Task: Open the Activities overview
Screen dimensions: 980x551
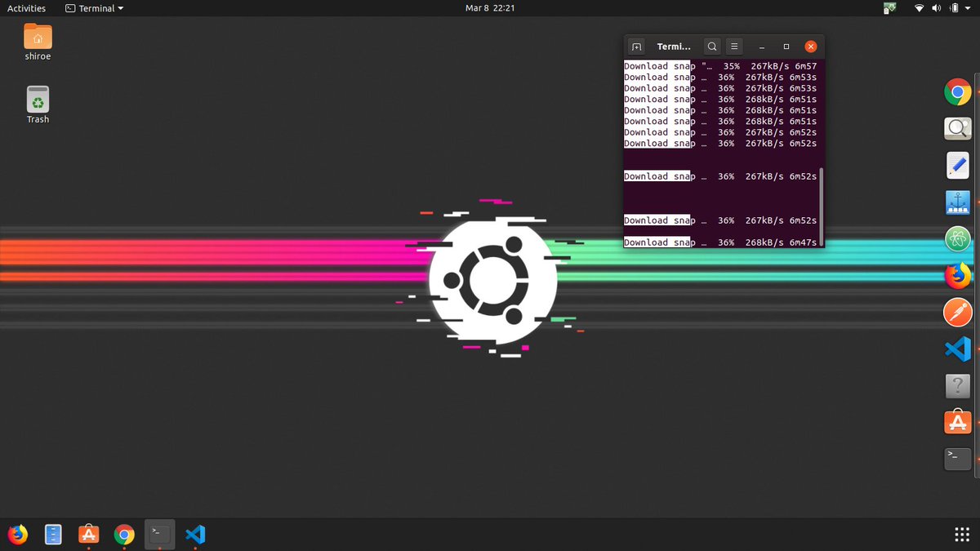Action: [26, 8]
